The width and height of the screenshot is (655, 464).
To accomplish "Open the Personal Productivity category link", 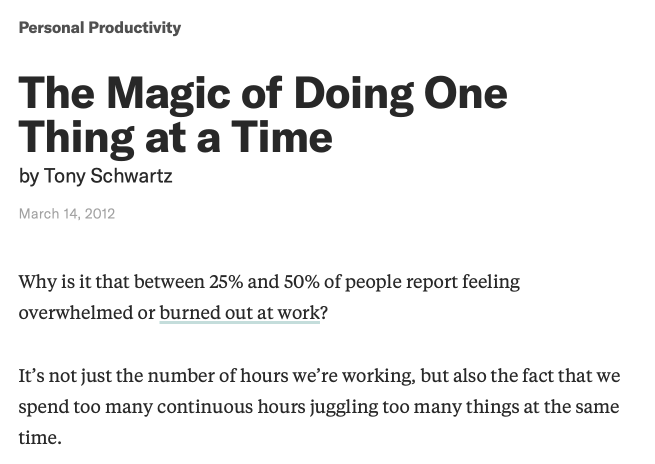I will point(100,27).
